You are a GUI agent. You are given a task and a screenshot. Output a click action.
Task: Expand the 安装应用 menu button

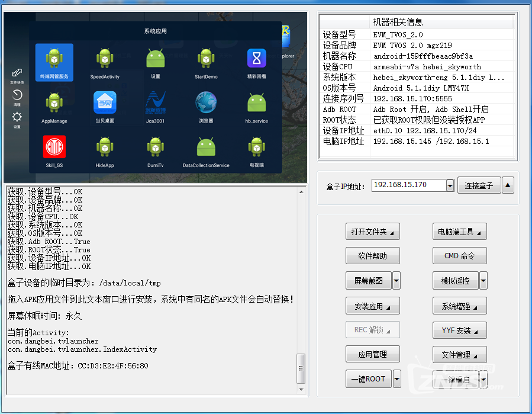tap(373, 306)
